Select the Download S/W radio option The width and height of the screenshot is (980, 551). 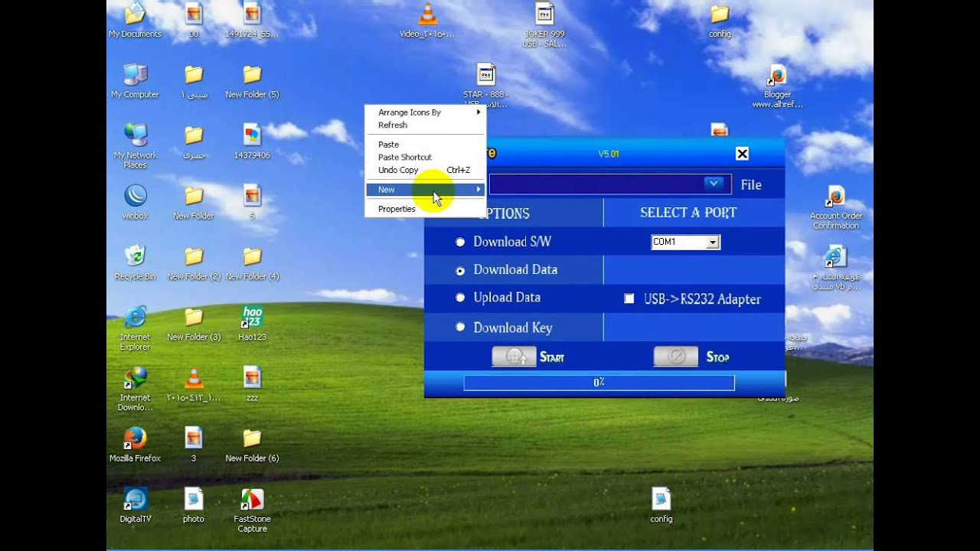coord(460,242)
